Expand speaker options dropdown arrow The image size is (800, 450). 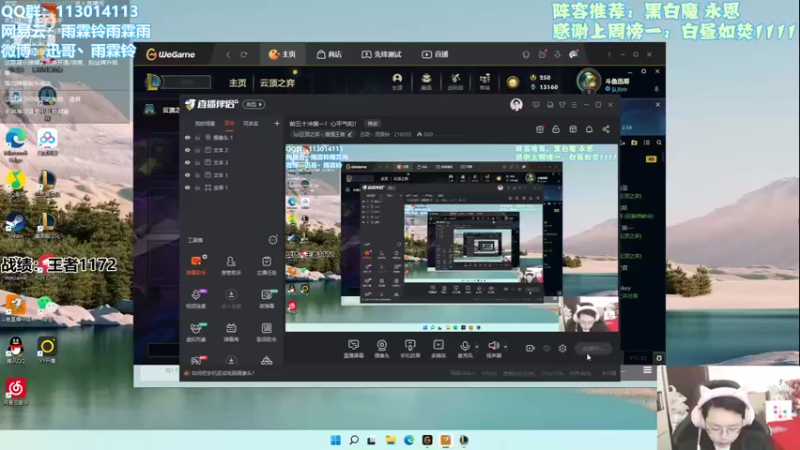click(506, 346)
